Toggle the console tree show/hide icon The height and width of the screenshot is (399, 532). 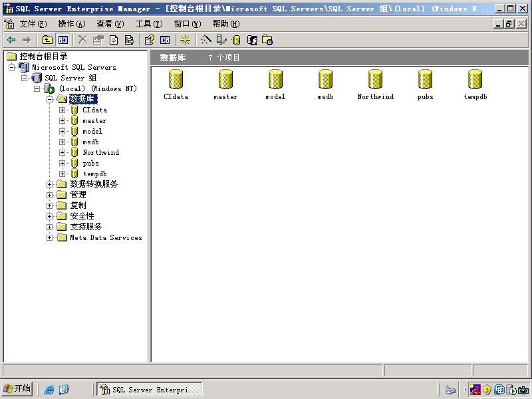point(63,40)
